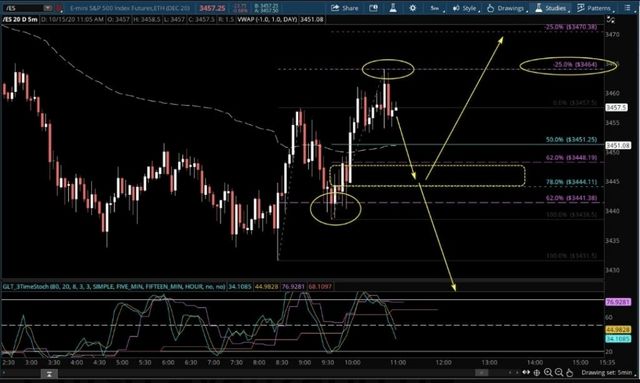The height and width of the screenshot is (383, 640).
Task: Click the 11:00 time axis label
Action: (398, 363)
